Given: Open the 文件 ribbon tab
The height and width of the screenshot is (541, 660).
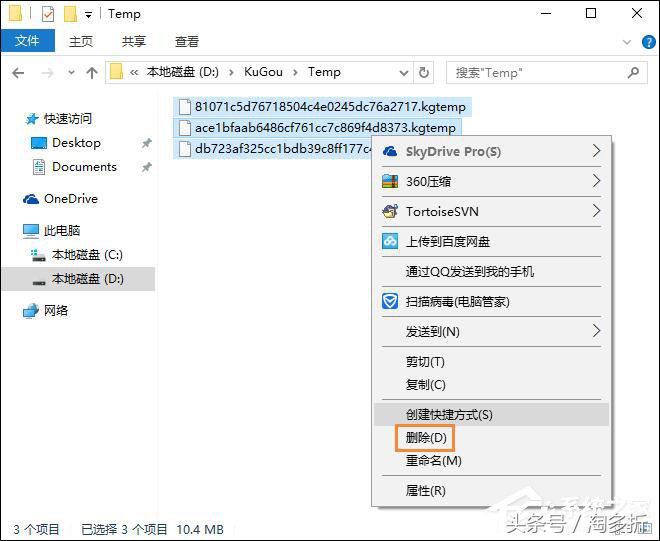Looking at the screenshot, I should 28,41.
